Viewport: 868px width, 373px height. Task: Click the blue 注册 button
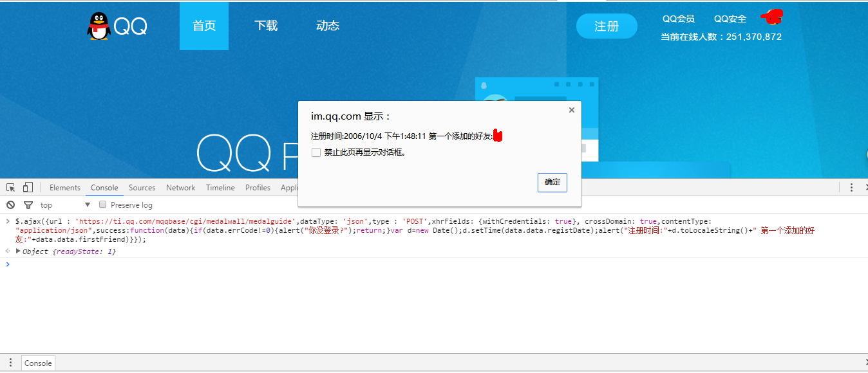click(x=606, y=26)
